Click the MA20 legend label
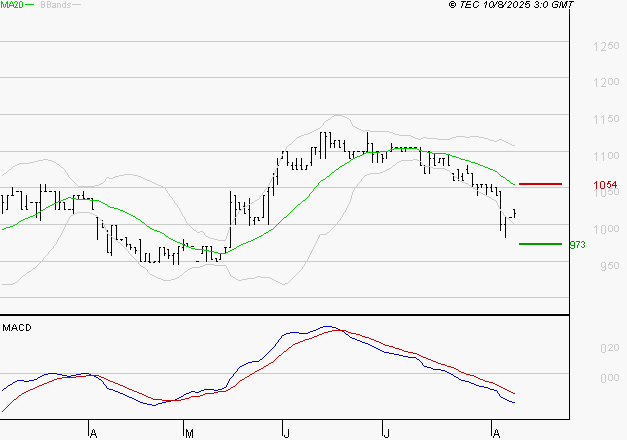 coord(11,5)
